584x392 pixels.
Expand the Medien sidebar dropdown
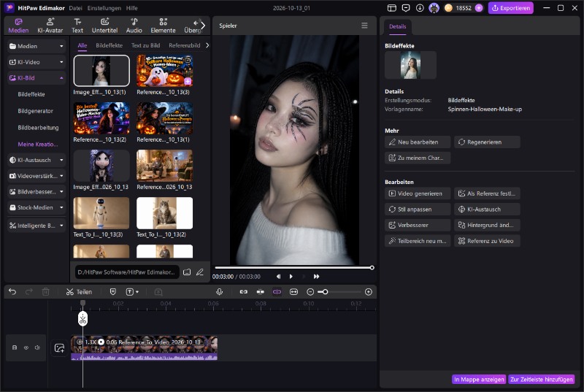coord(36,46)
